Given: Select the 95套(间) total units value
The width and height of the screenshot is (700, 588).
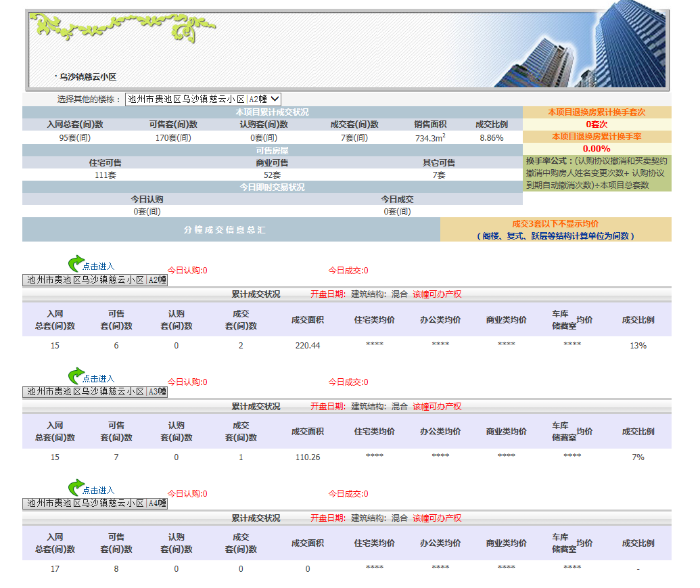Looking at the screenshot, I should 75,138.
